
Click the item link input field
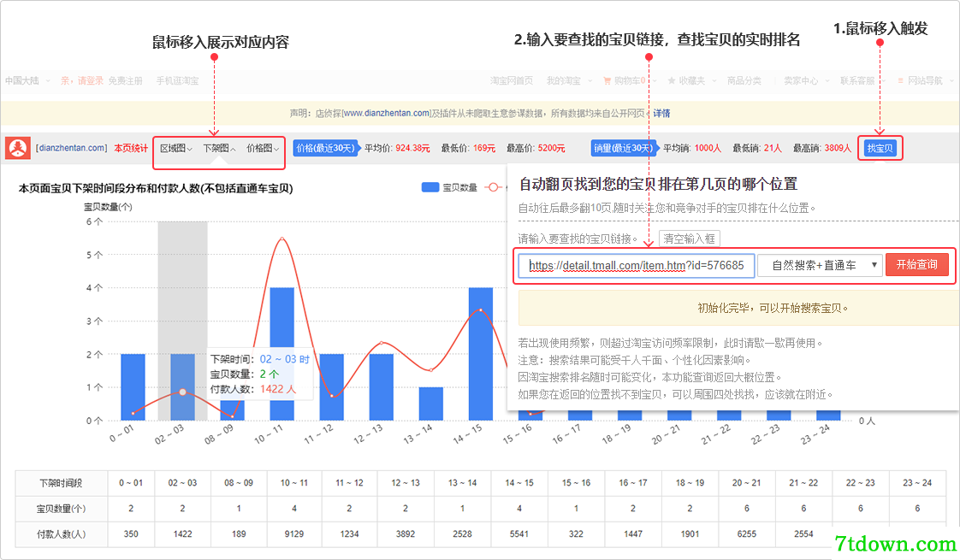(636, 266)
